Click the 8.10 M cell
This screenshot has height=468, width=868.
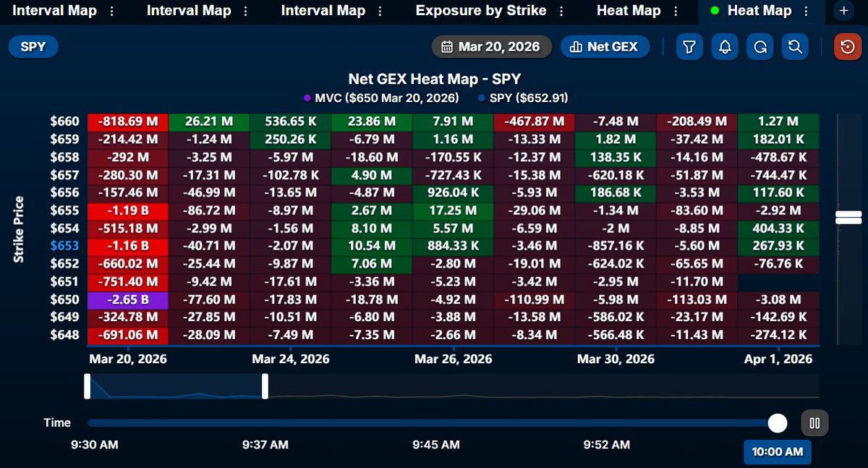[371, 229]
